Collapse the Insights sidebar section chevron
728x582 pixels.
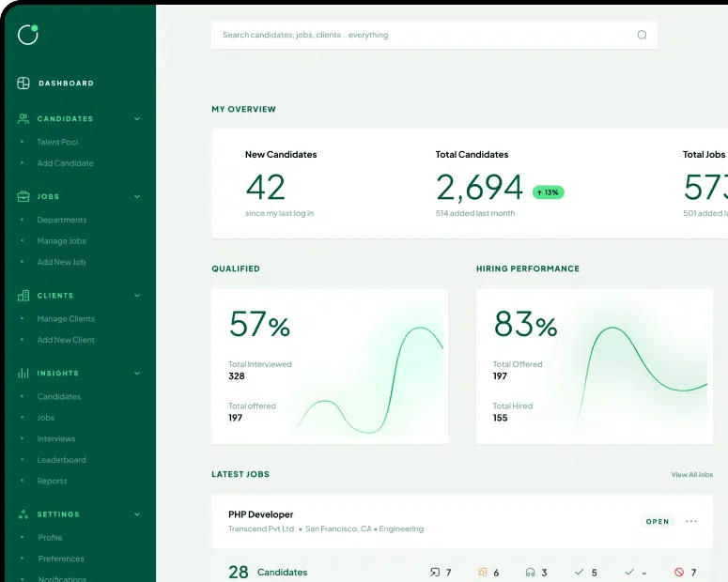pyautogui.click(x=137, y=374)
